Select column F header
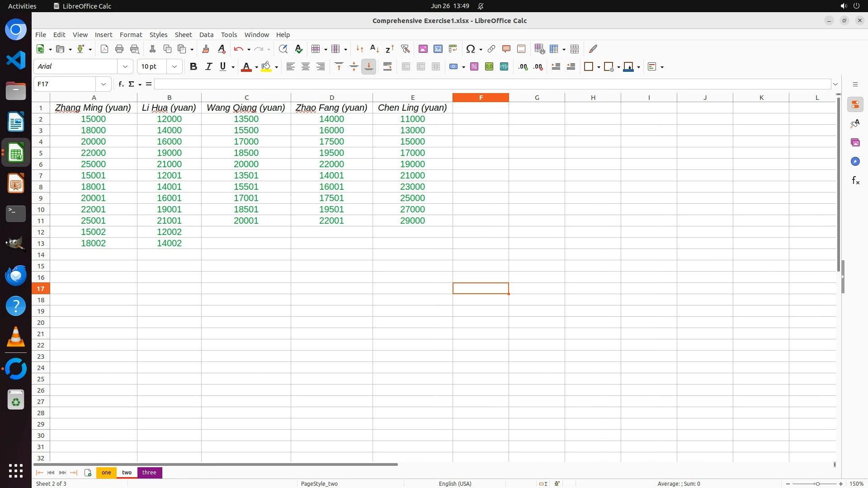This screenshot has height=488, width=868. click(481, 98)
